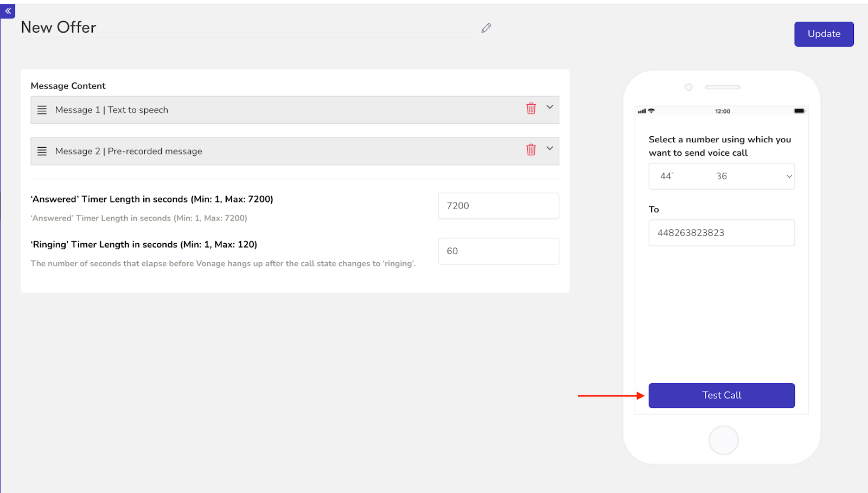Image resolution: width=868 pixels, height=493 pixels.
Task: Click the Ringing Timer Length input showing 60
Action: coord(497,251)
